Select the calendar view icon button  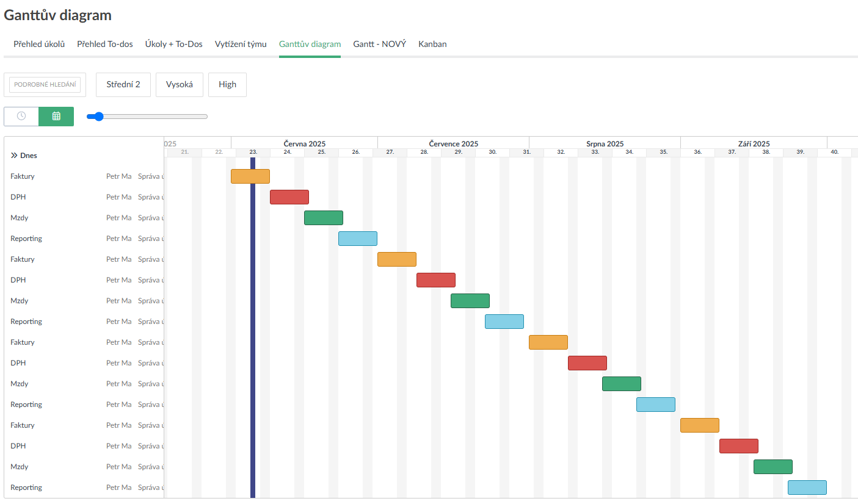pos(56,116)
